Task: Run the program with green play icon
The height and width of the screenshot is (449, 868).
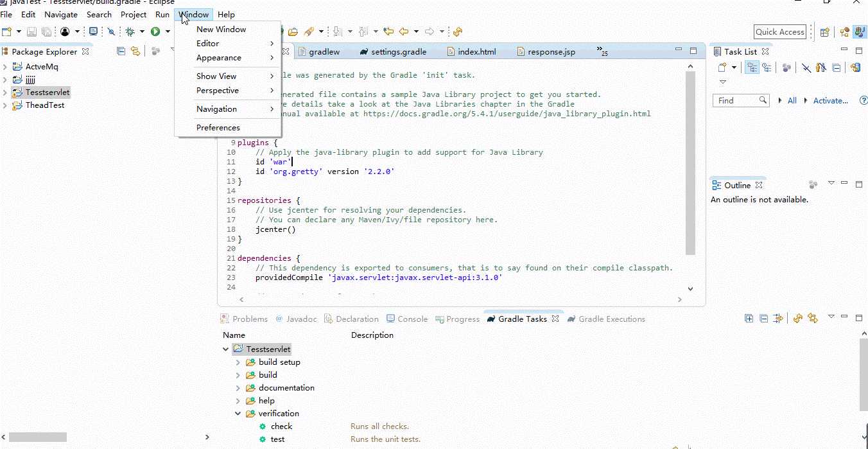Action: pos(155,31)
